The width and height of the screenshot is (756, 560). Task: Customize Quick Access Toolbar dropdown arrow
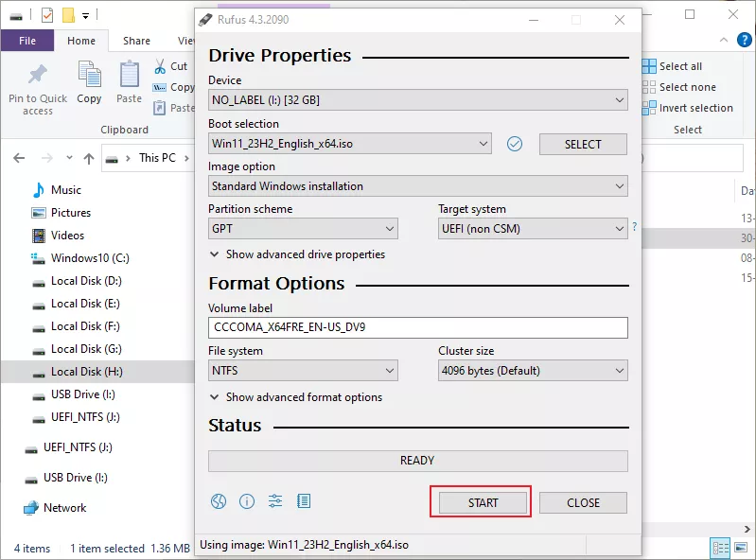(85, 16)
